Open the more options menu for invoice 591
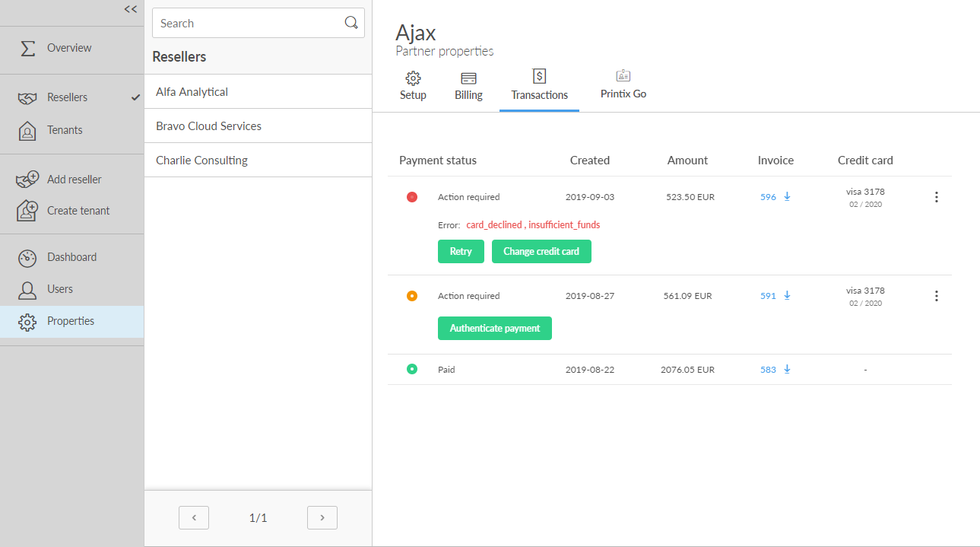Screen dimensions: 980x547 pyautogui.click(x=936, y=296)
